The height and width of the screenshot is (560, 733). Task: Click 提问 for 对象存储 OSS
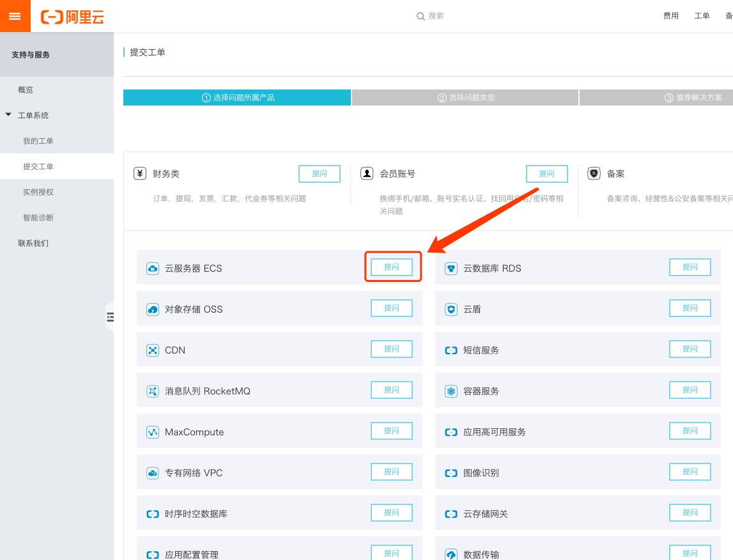pyautogui.click(x=392, y=308)
